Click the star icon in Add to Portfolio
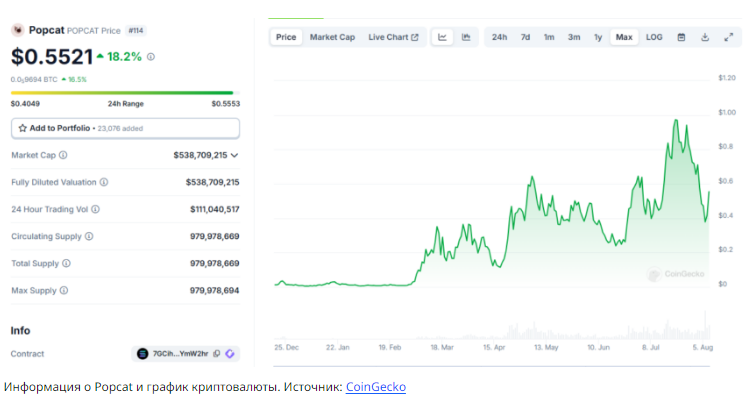 pos(22,128)
